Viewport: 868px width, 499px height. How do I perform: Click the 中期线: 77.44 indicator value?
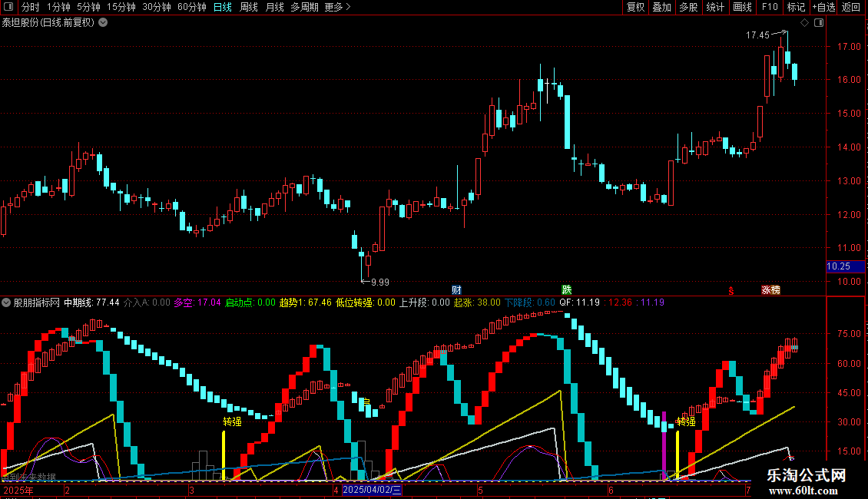tap(92, 302)
